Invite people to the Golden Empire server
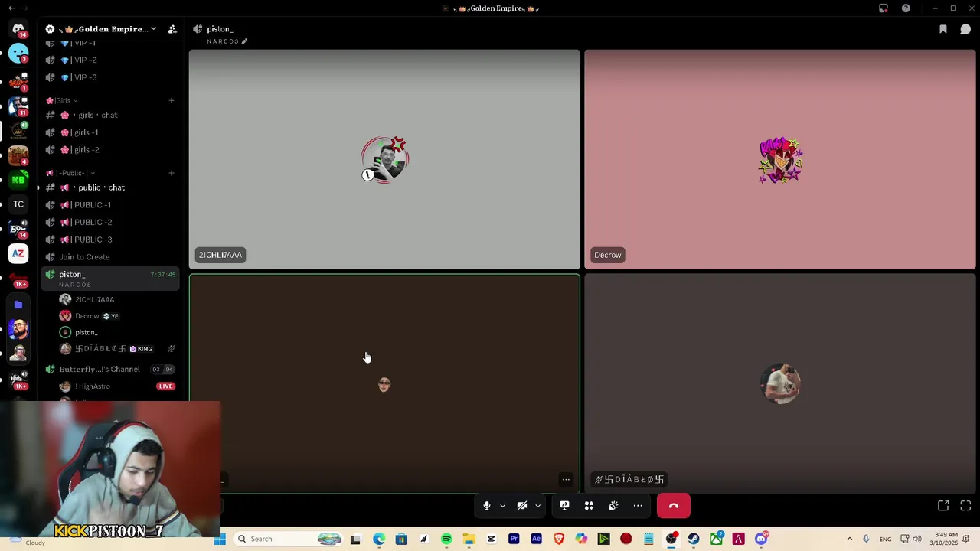 pyautogui.click(x=172, y=29)
